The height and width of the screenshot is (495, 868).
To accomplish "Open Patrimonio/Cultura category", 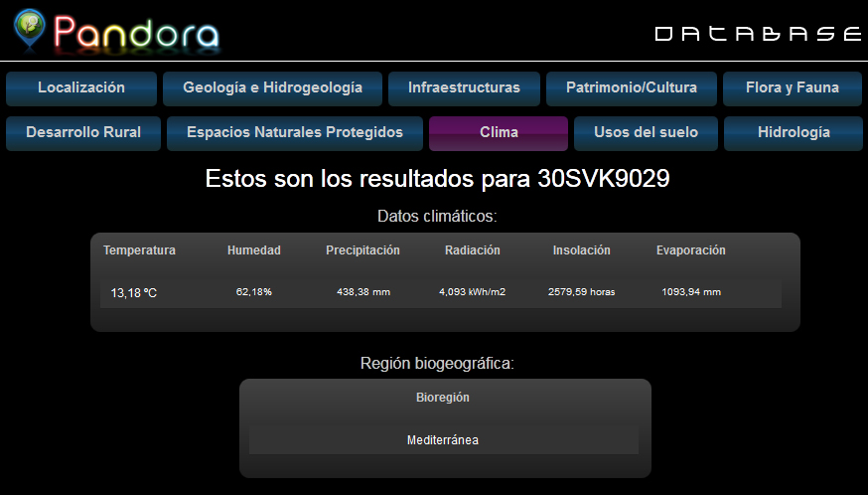I will (x=631, y=87).
